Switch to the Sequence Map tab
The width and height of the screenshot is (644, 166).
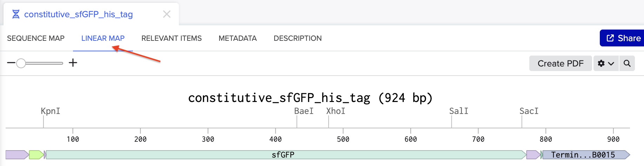pos(36,38)
